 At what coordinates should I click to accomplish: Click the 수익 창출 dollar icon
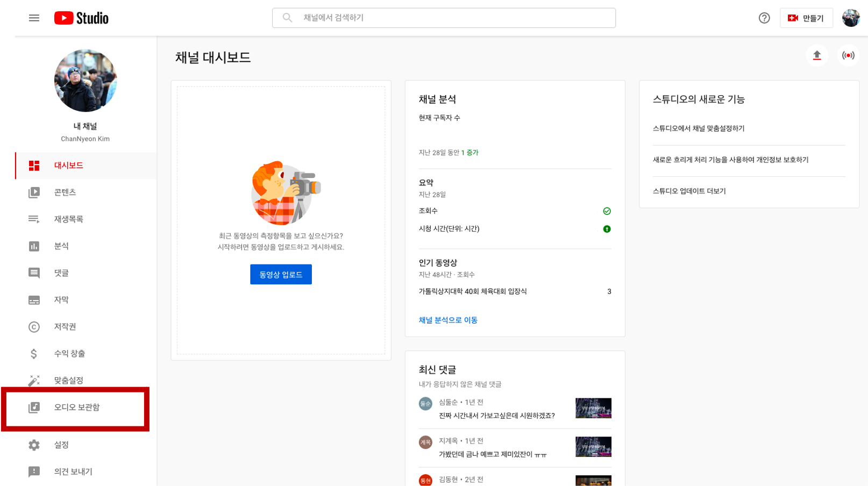[x=34, y=354]
